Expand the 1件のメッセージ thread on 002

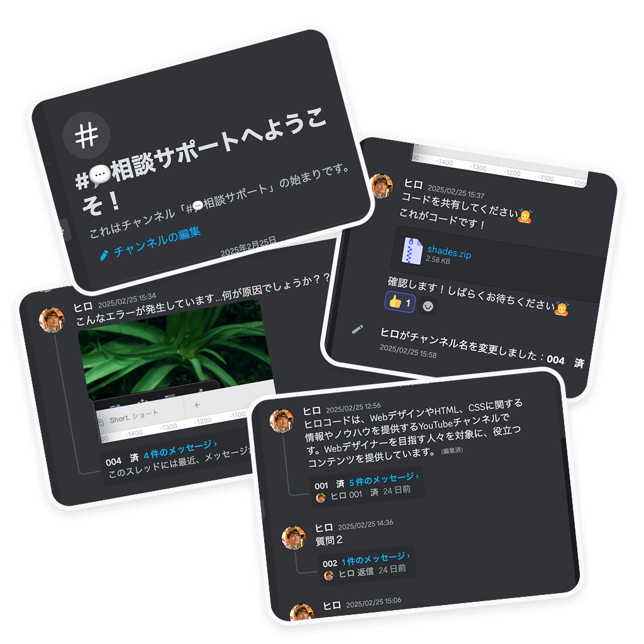(375, 559)
